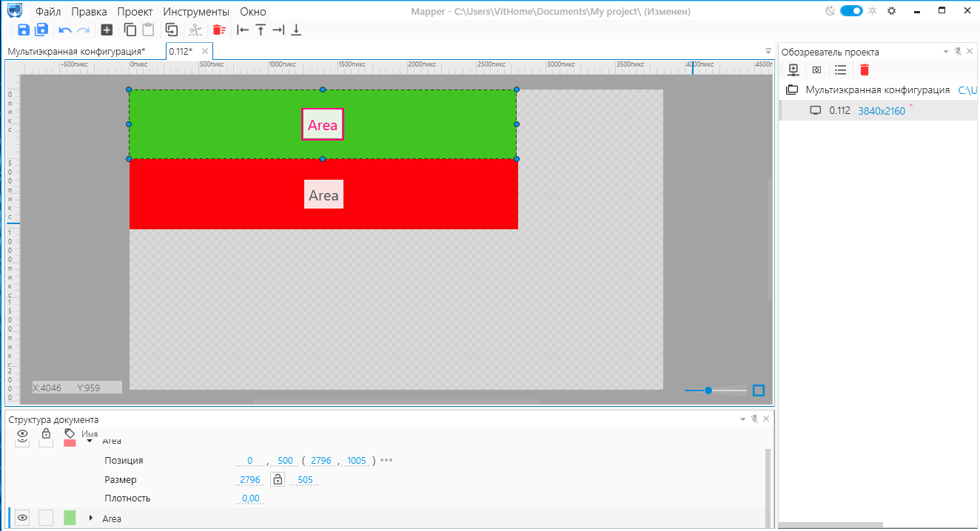This screenshot has width=980, height=531.
Task: Open the Инструменты menu
Action: [x=196, y=12]
